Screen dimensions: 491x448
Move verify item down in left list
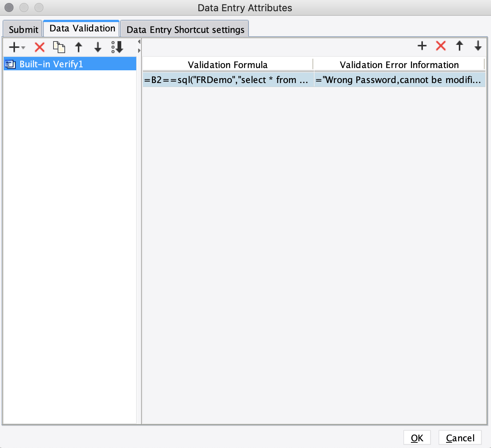pos(98,47)
